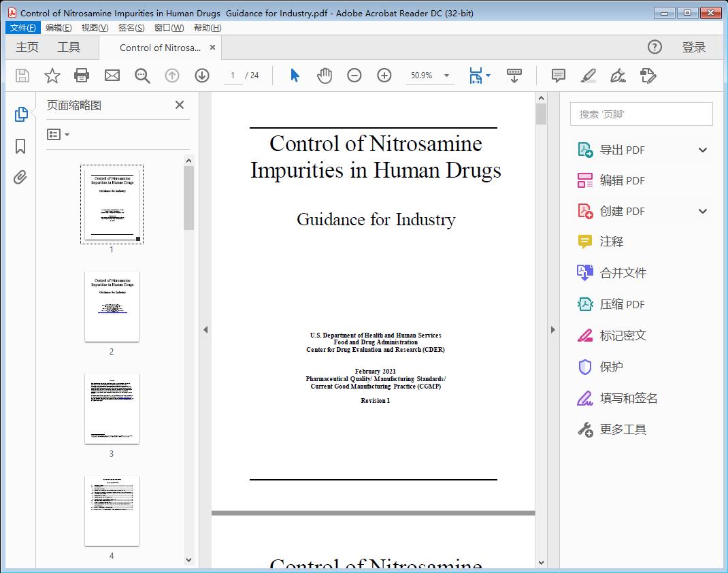728x573 pixels.
Task: Open the 压缩 PDF tool
Action: (x=622, y=304)
